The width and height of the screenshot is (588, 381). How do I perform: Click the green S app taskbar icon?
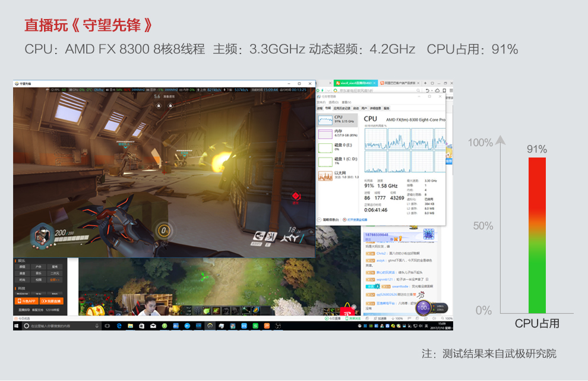coord(255,326)
